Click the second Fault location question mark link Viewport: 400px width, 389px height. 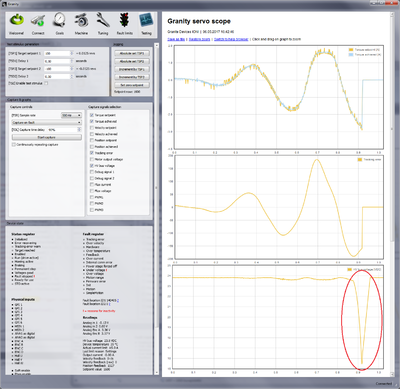pos(110,304)
